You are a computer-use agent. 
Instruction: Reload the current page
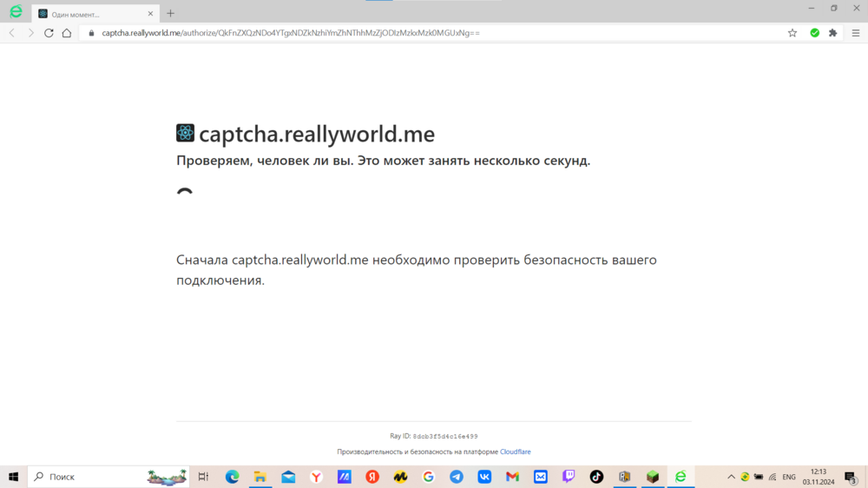49,33
